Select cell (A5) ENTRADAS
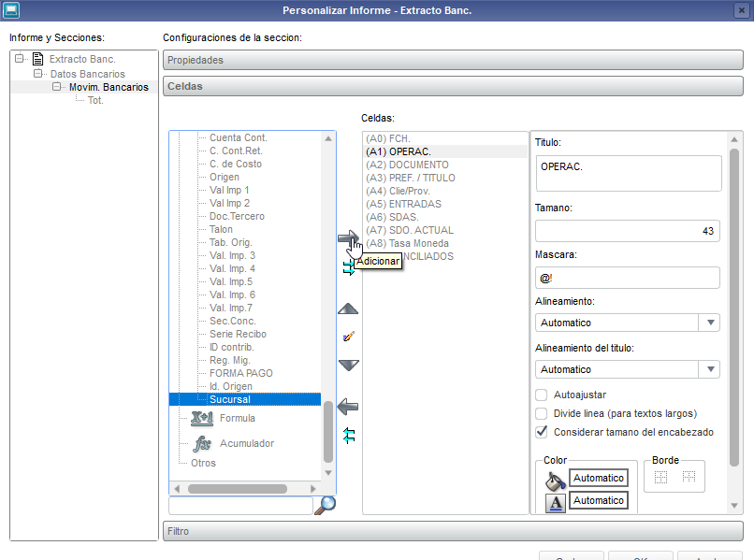754x560 pixels. click(x=445, y=204)
